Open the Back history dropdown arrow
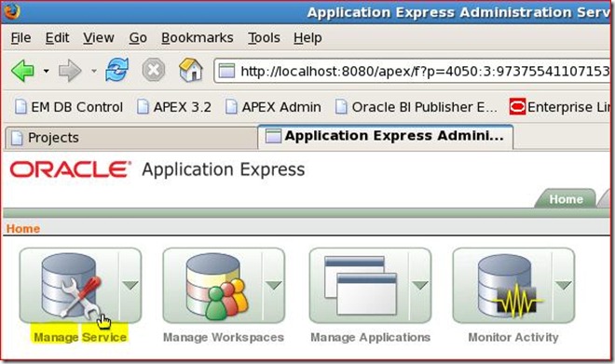The width and height of the screenshot is (615, 364). 47,72
